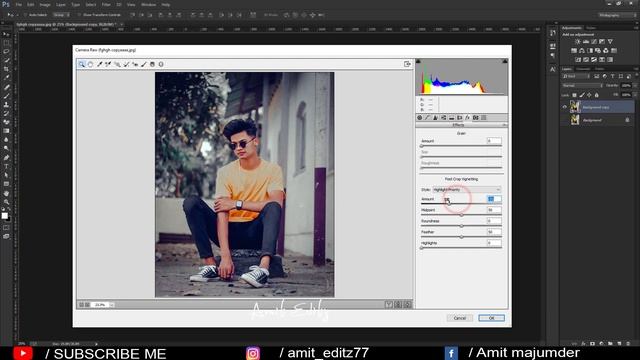Click the zoom out minus button
Image resolution: width=640 pixels, height=360 pixels.
click(81, 304)
